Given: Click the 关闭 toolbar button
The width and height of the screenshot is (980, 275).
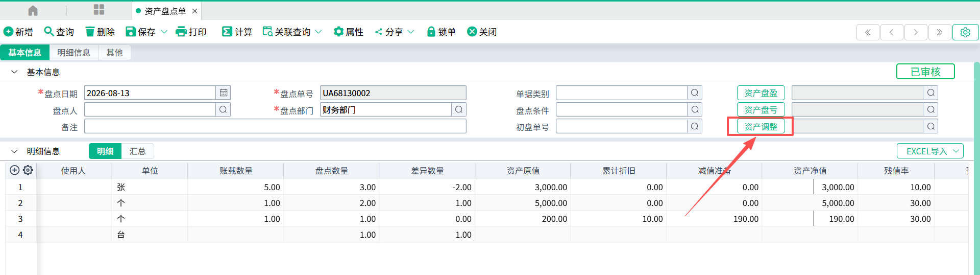Looking at the screenshot, I should 482,32.
